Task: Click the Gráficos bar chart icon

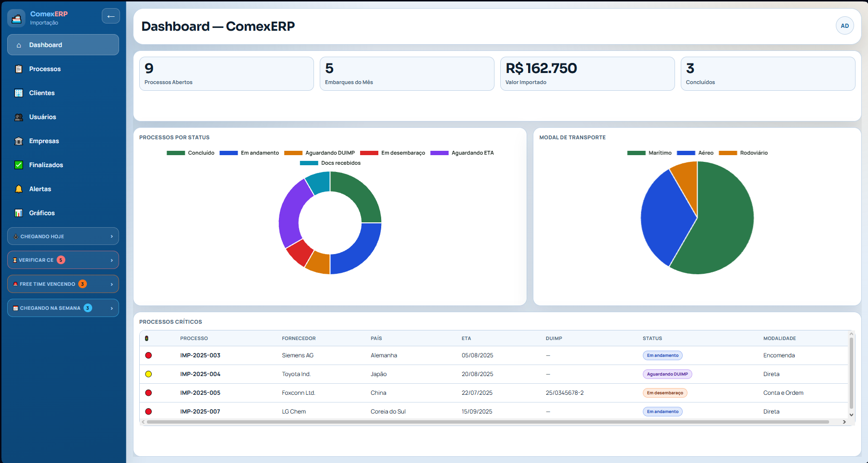Action: click(19, 213)
